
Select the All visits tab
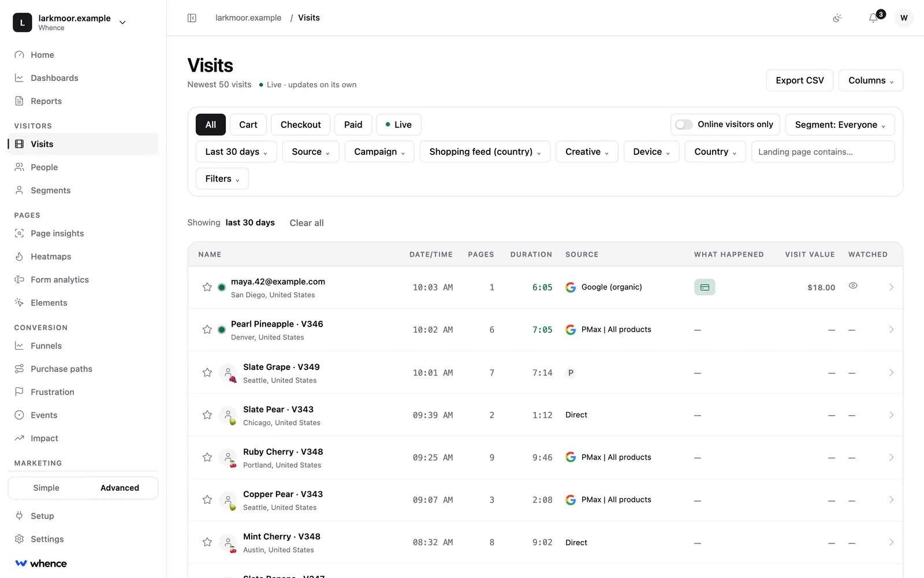211,125
